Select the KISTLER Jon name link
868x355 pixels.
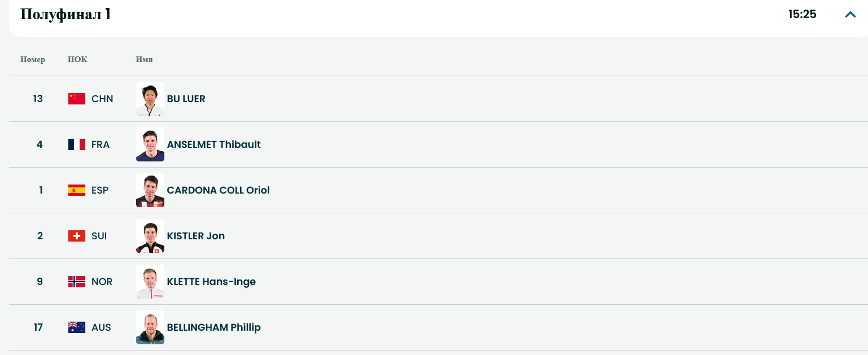[x=195, y=236]
